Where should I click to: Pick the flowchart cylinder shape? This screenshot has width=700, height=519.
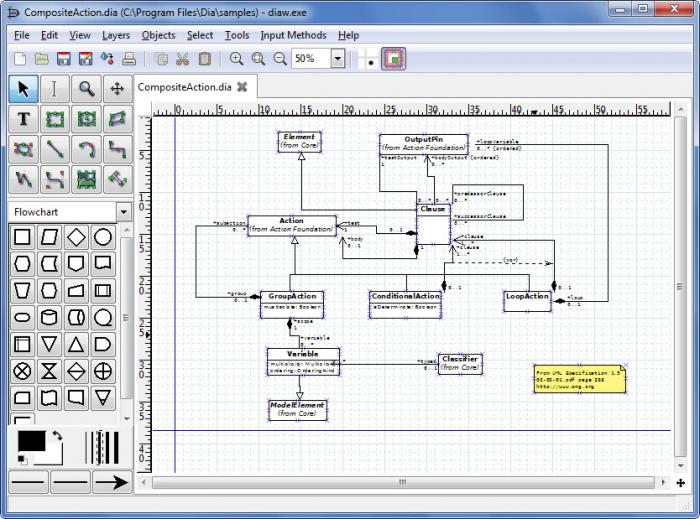pos(49,317)
